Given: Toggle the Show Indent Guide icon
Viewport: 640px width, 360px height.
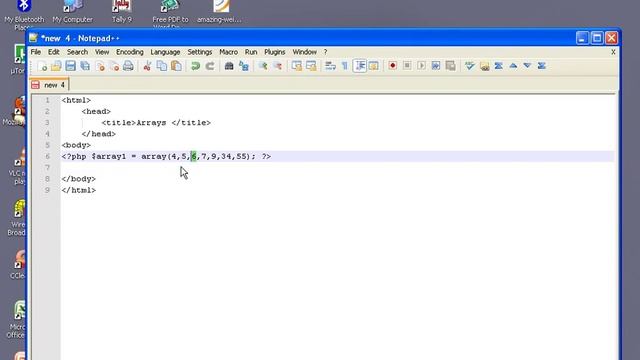Looking at the screenshot, I should coord(360,66).
